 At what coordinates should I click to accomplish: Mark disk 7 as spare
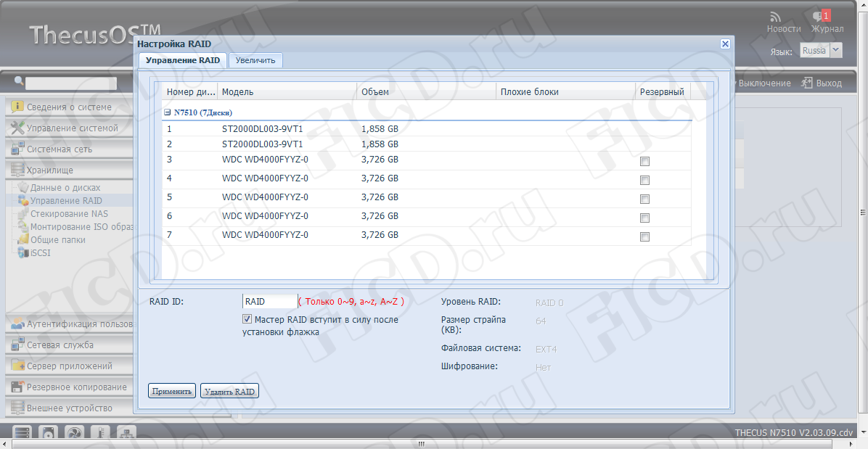coord(644,236)
